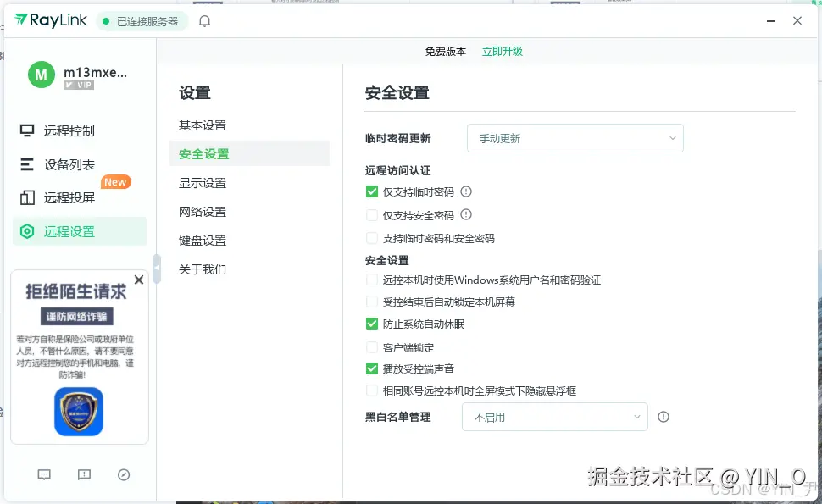Screen dimensions: 822x504
Task: Open the 临时密码更新 dropdown showing 手动更新
Action: (575, 138)
